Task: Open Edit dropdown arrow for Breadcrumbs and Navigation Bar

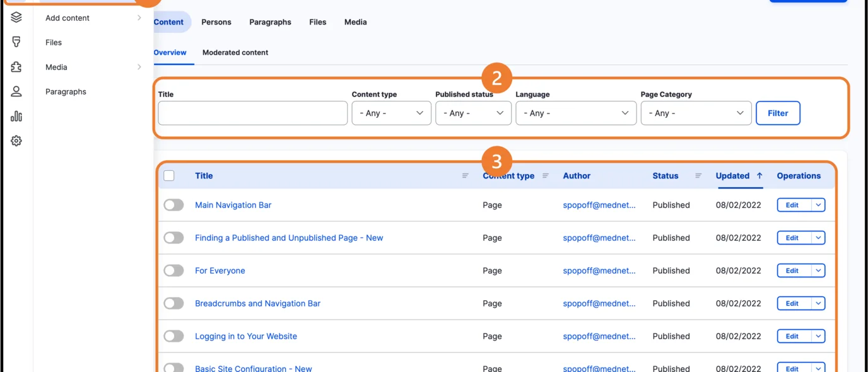Action: point(818,303)
